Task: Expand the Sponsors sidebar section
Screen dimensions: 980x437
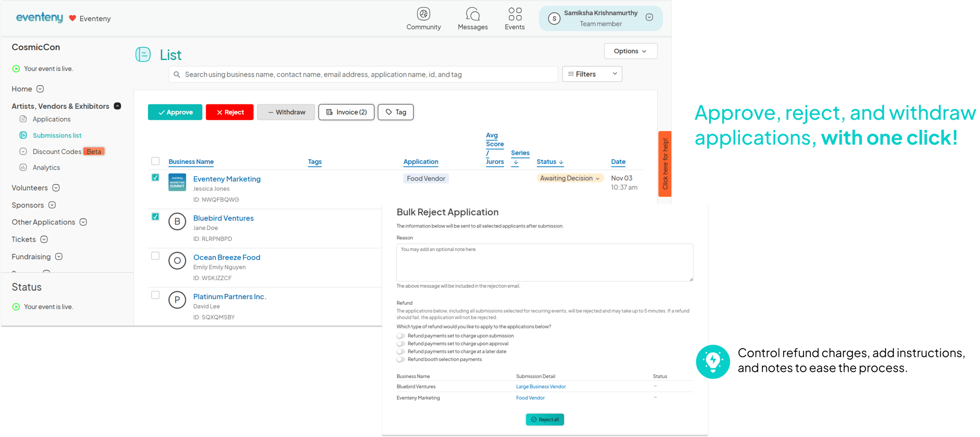Action: click(52, 205)
